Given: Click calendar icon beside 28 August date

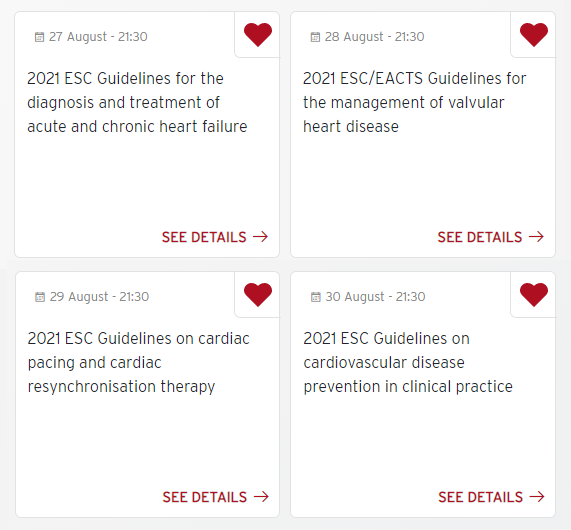Looking at the screenshot, I should (315, 37).
